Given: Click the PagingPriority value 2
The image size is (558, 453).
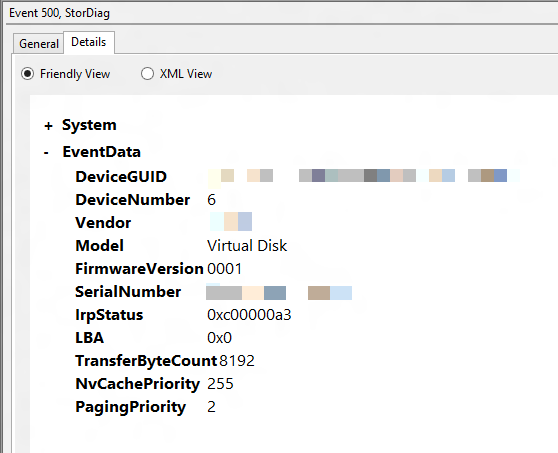Looking at the screenshot, I should click(x=211, y=407).
